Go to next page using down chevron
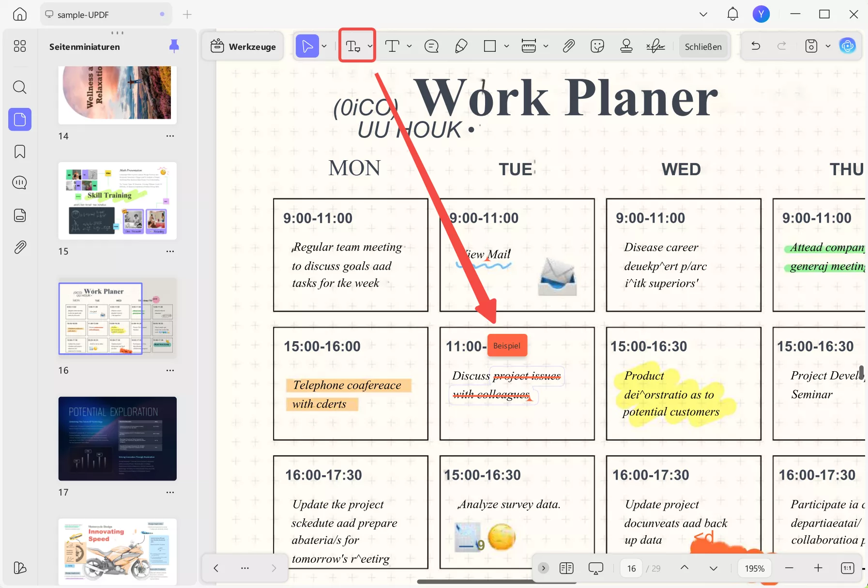This screenshot has height=588, width=868. pyautogui.click(x=714, y=568)
